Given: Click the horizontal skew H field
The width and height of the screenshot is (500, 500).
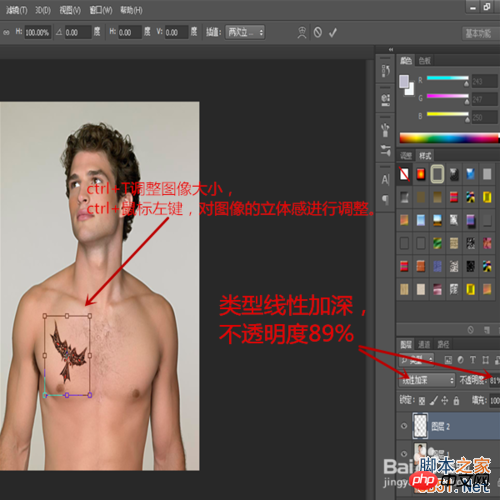Looking at the screenshot, I should click(130, 32).
